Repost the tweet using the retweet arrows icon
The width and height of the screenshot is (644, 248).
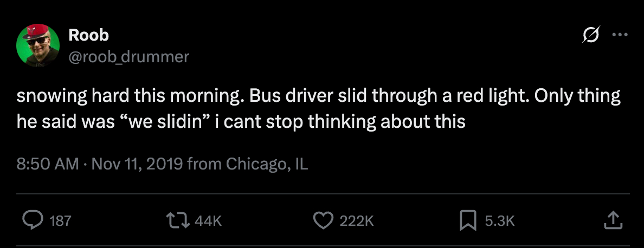pyautogui.click(x=180, y=220)
